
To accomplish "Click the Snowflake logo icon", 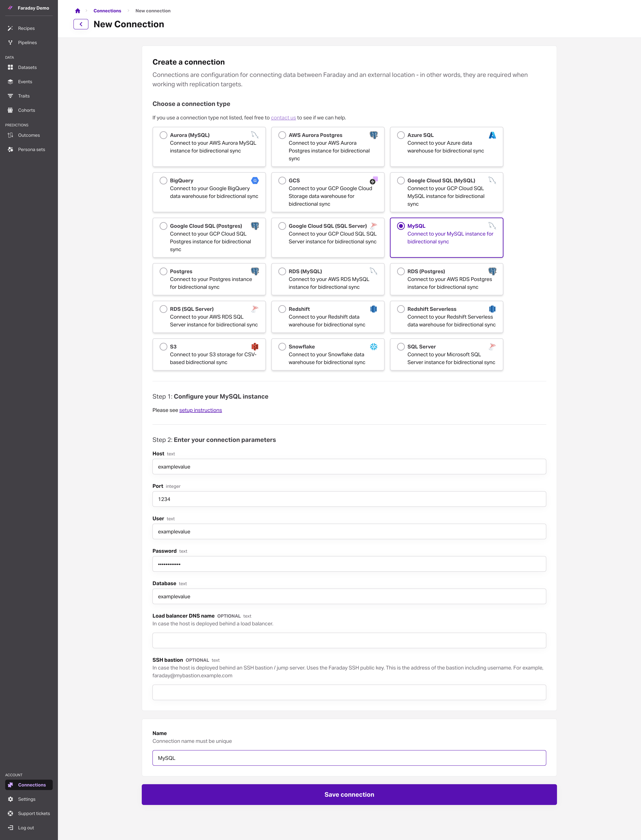I will (374, 347).
